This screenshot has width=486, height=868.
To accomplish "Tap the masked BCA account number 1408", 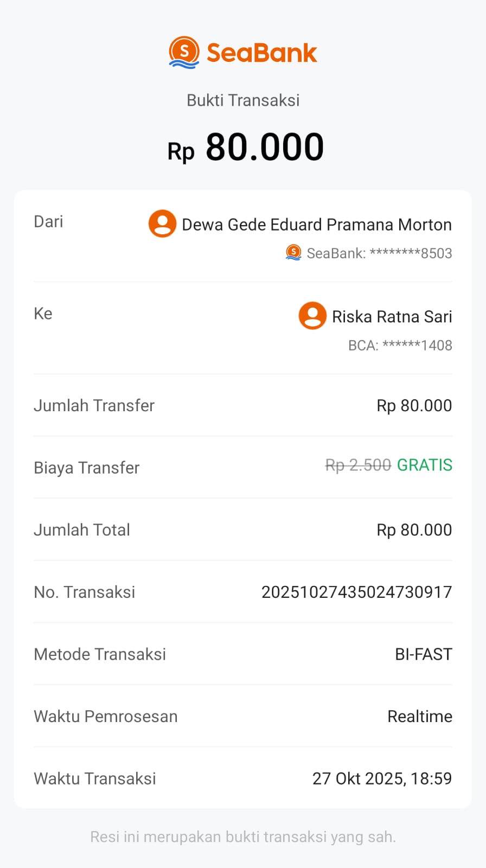I will point(400,346).
